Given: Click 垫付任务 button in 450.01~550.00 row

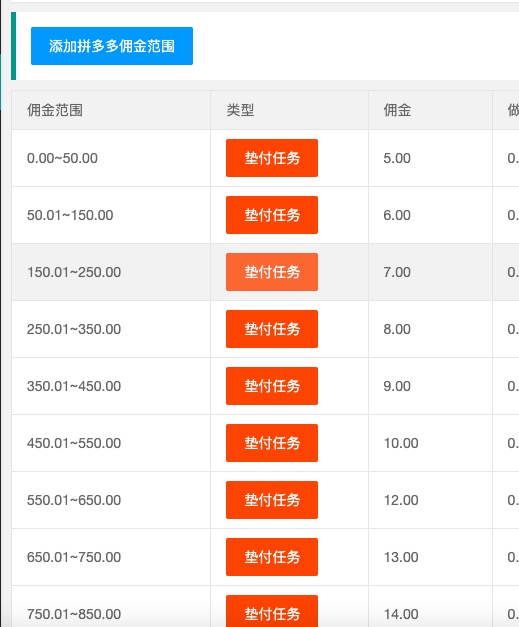Looking at the screenshot, I should click(272, 443).
